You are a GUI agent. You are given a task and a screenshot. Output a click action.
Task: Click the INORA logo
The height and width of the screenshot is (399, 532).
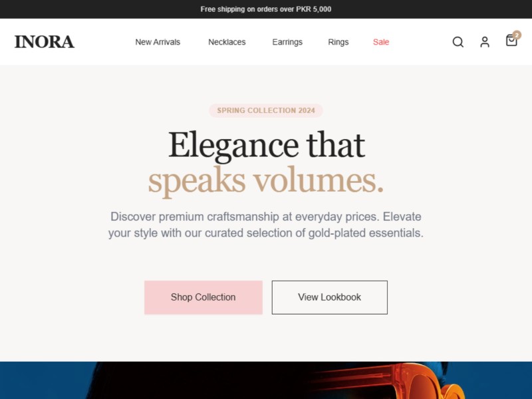(x=44, y=42)
